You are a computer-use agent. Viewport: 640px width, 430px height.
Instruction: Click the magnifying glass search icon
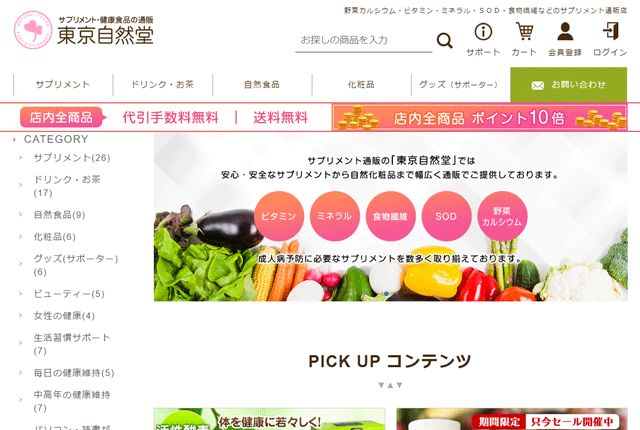click(444, 40)
